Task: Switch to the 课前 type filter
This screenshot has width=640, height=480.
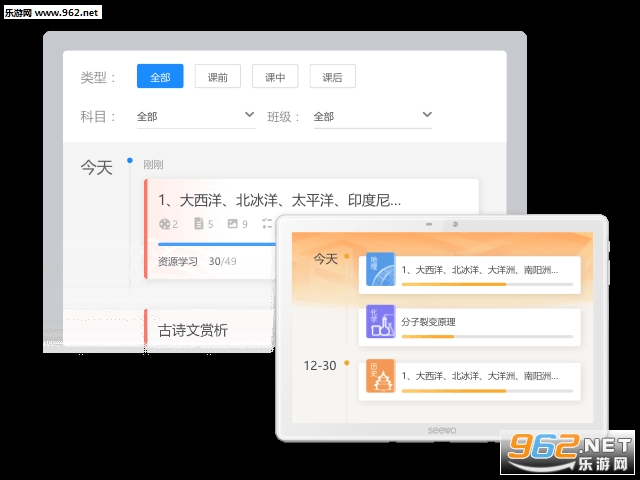Action: point(218,76)
